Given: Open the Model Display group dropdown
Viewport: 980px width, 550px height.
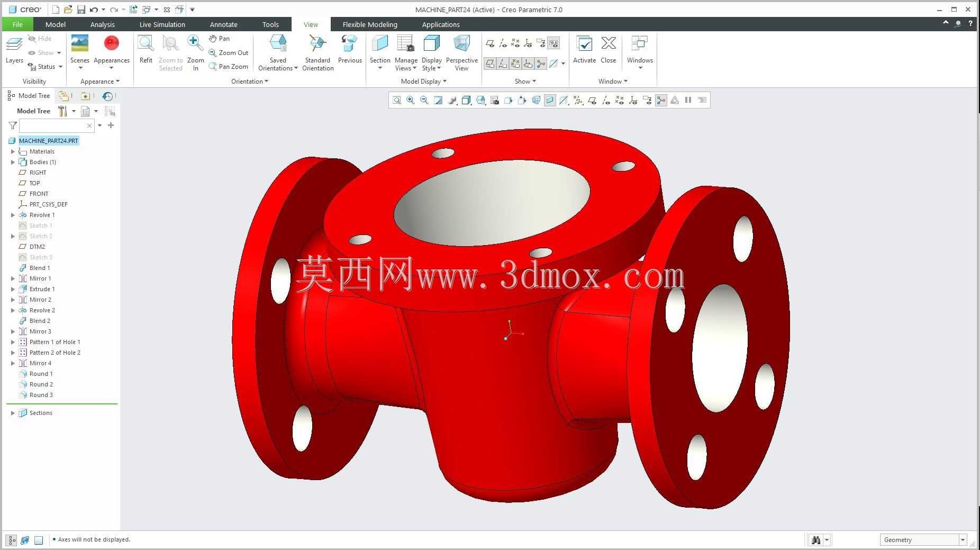Looking at the screenshot, I should [424, 82].
